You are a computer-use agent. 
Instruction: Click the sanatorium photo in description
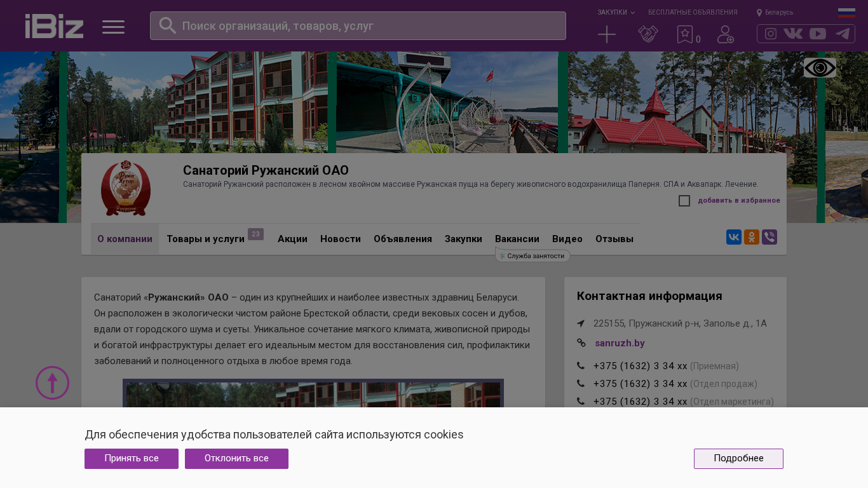tap(313, 393)
